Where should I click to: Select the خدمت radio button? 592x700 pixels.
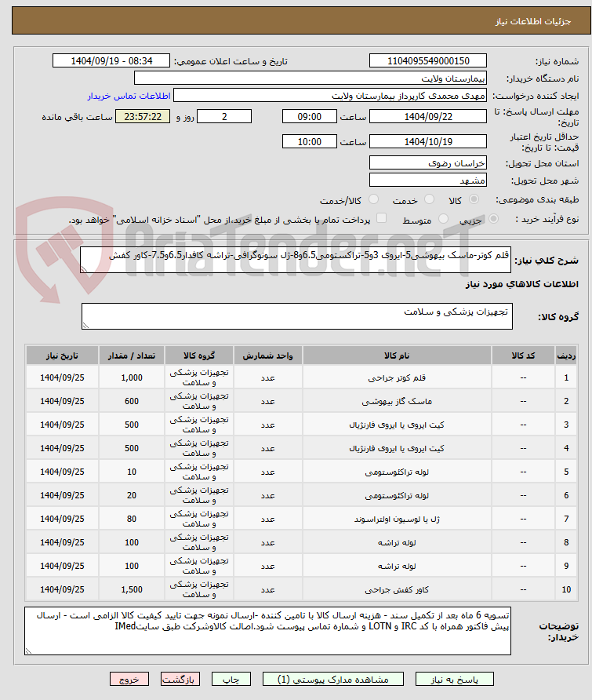pos(429,199)
